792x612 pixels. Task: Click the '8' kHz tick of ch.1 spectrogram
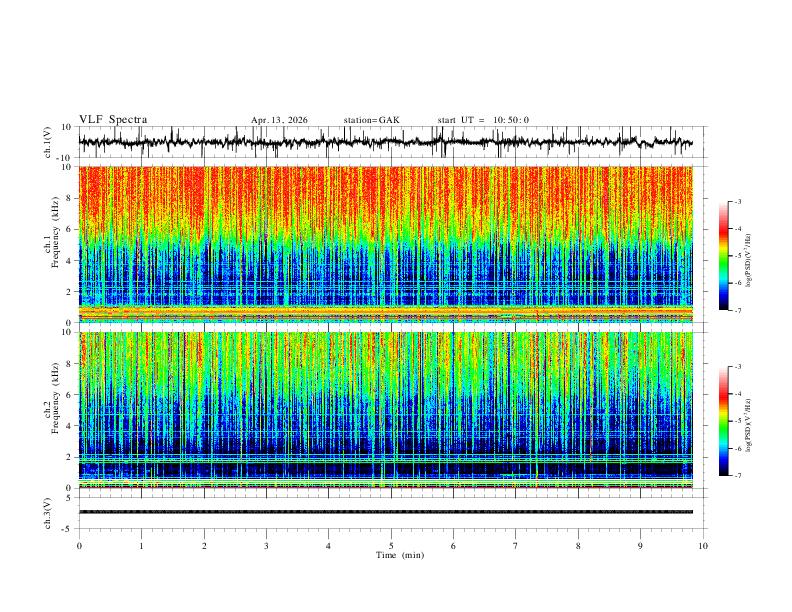[70, 198]
